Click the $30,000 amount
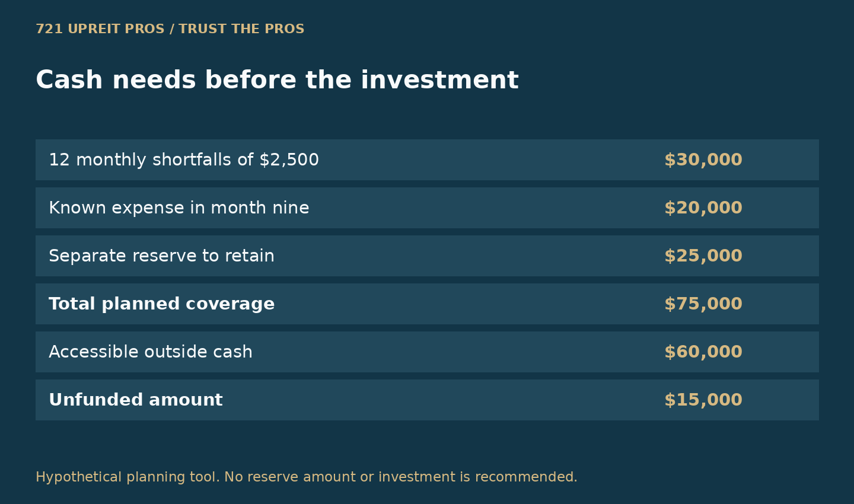This screenshot has height=504, width=854. tap(703, 160)
